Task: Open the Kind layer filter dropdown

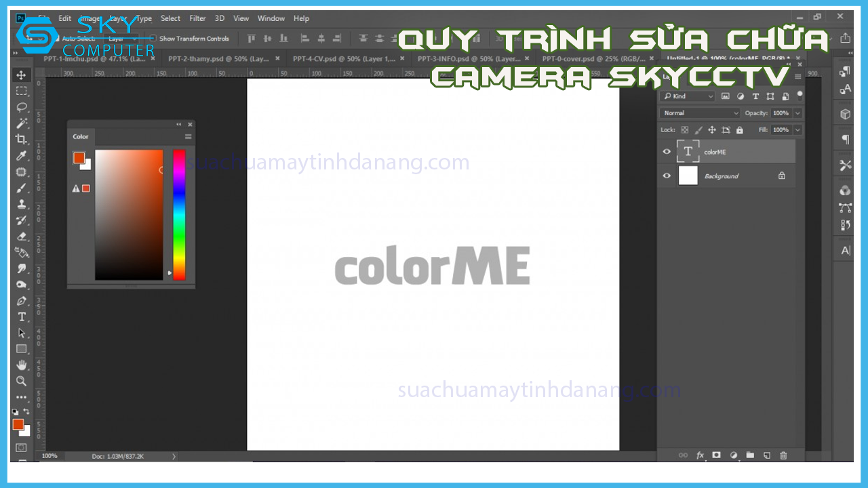Action: click(x=688, y=96)
